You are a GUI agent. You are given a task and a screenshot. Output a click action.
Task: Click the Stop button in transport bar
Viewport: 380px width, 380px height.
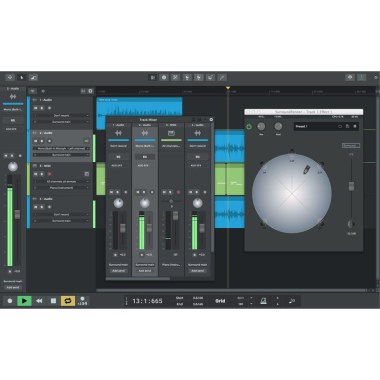[53, 301]
